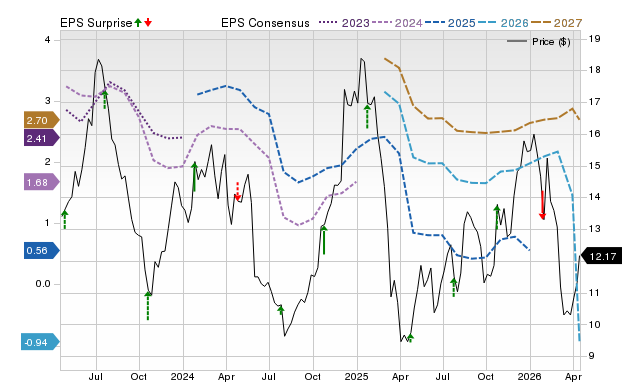The image size is (640, 382).
Task: Click the EPS Consensus legend title
Action: pos(265,23)
